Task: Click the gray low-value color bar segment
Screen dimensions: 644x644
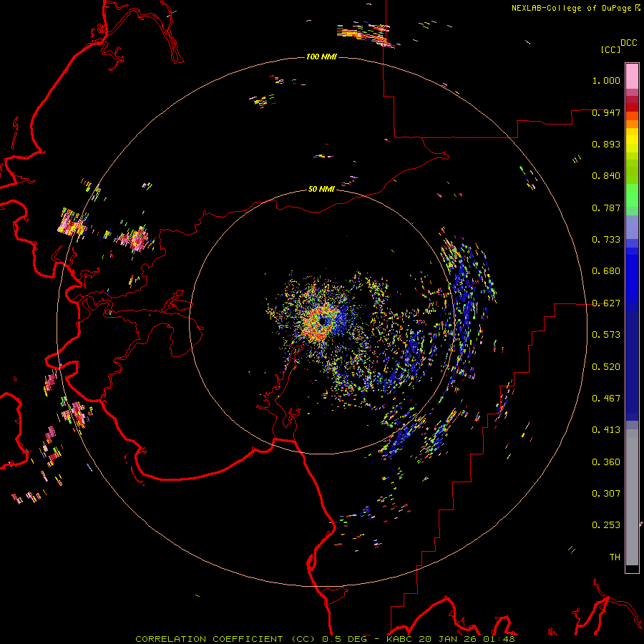Action: click(x=632, y=497)
